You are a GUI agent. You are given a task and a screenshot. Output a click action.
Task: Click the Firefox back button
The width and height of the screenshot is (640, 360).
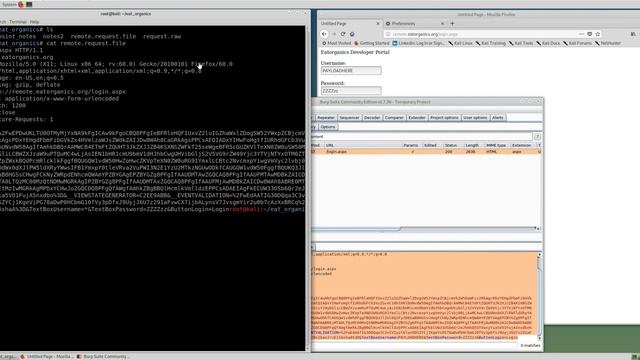[324, 34]
